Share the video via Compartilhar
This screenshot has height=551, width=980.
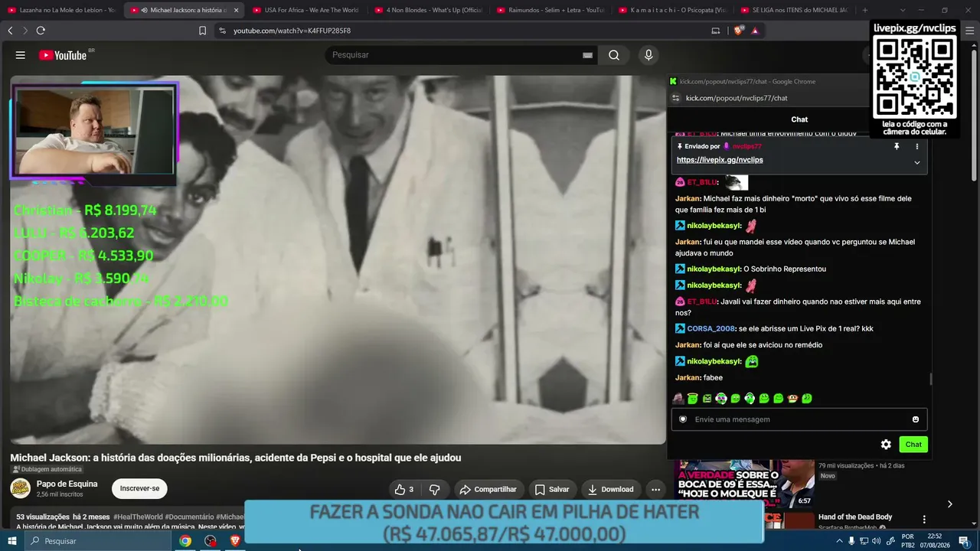[x=488, y=489]
